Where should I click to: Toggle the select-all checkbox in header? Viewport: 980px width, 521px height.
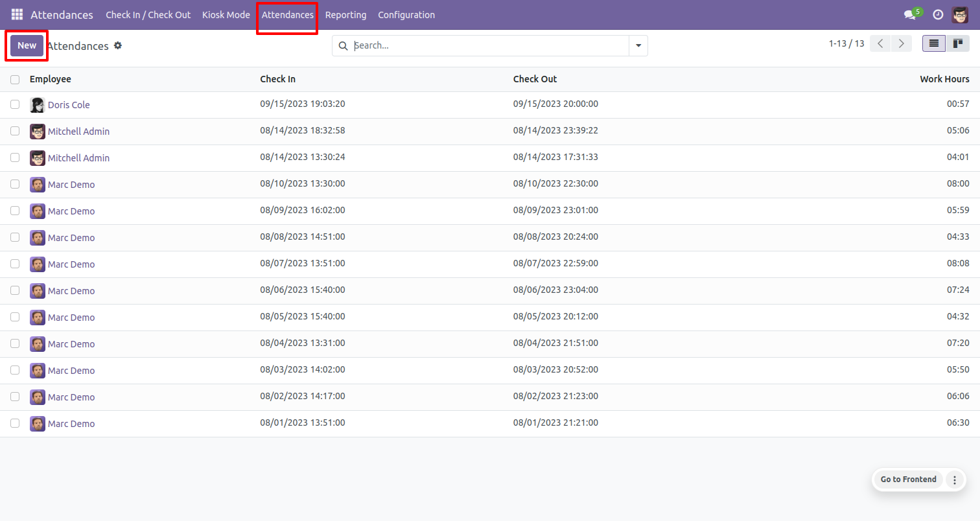click(x=15, y=80)
